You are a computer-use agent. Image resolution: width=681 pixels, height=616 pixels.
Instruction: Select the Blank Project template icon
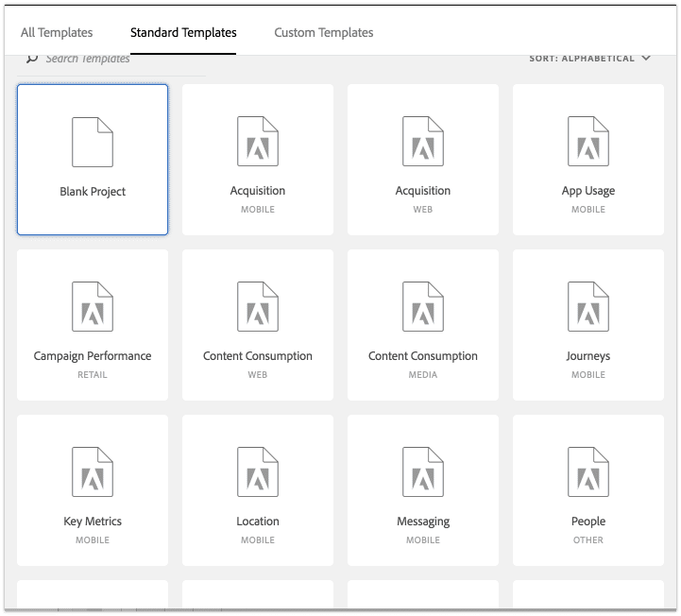(x=93, y=143)
